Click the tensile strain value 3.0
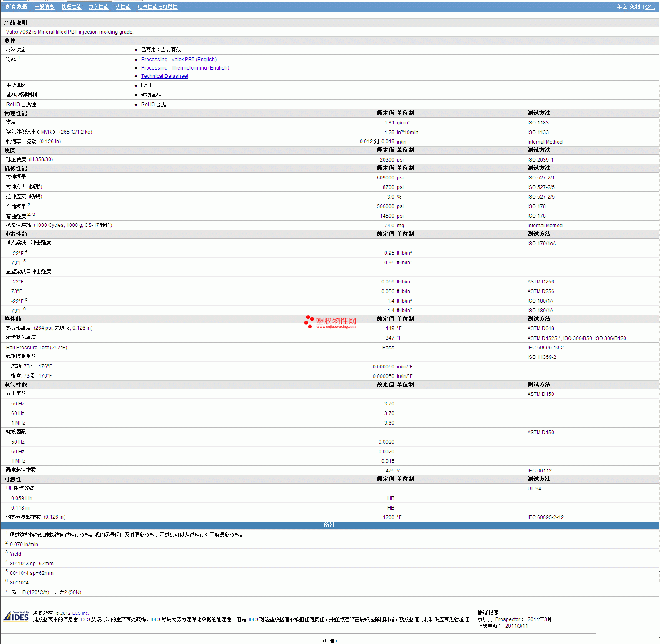 [391, 197]
